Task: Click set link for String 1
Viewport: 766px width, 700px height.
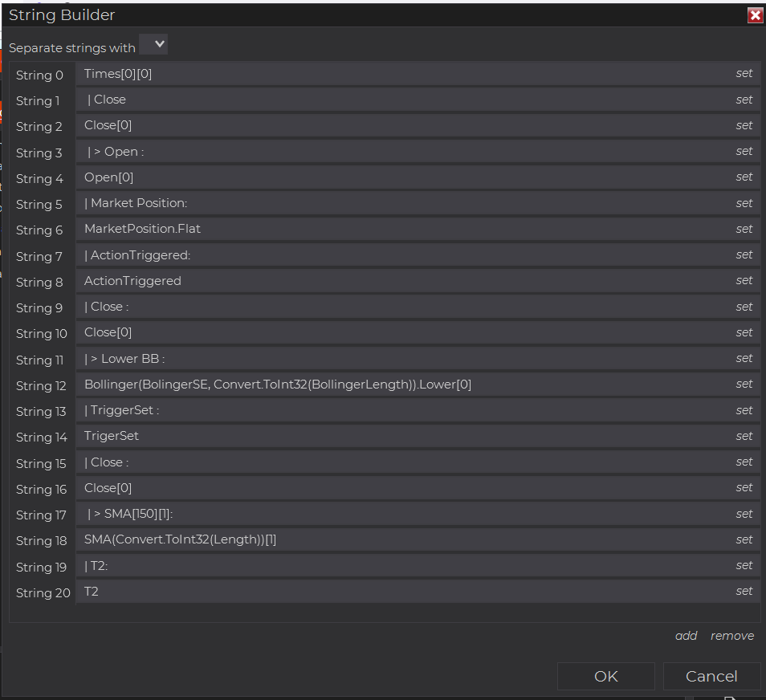Action: tap(744, 100)
